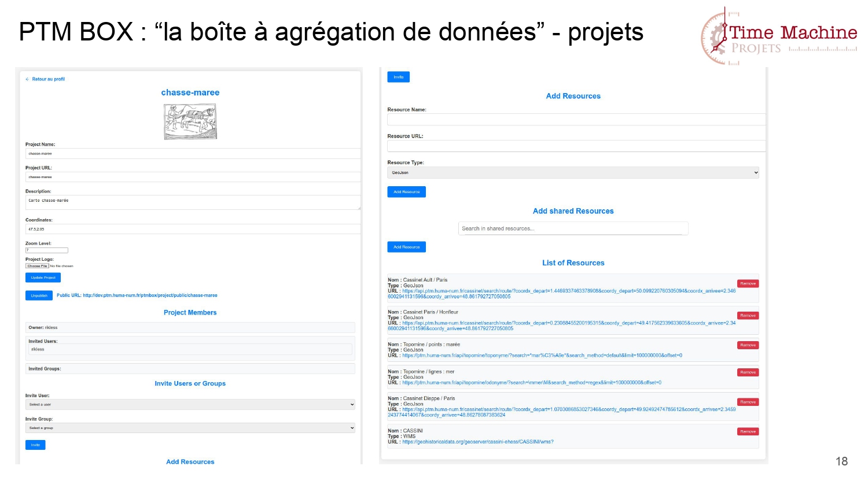Click the back arrow beside Retour au profil
Screen dimensions: 868x488
(27, 79)
